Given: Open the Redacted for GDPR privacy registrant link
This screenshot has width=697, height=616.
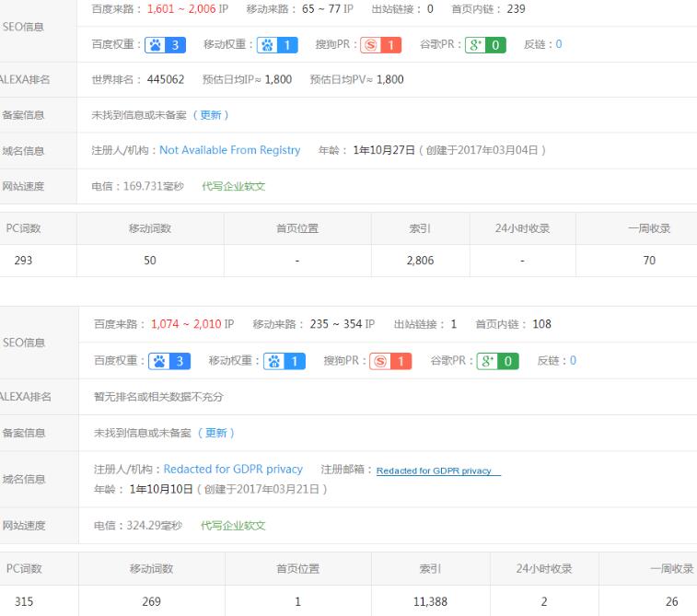Looking at the screenshot, I should [x=233, y=470].
